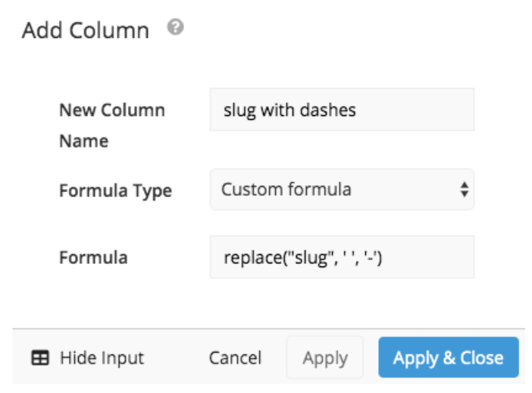Click the Hide Input table icon
This screenshot has width=532, height=393.
[40, 357]
